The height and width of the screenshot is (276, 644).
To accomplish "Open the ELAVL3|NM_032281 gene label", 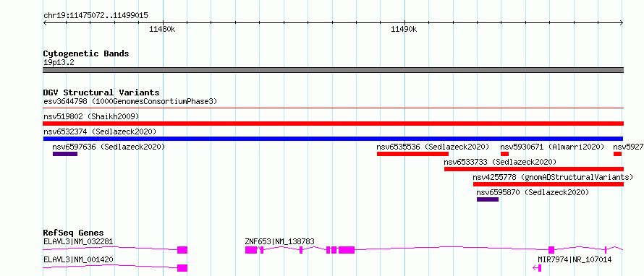I will click(x=78, y=241).
